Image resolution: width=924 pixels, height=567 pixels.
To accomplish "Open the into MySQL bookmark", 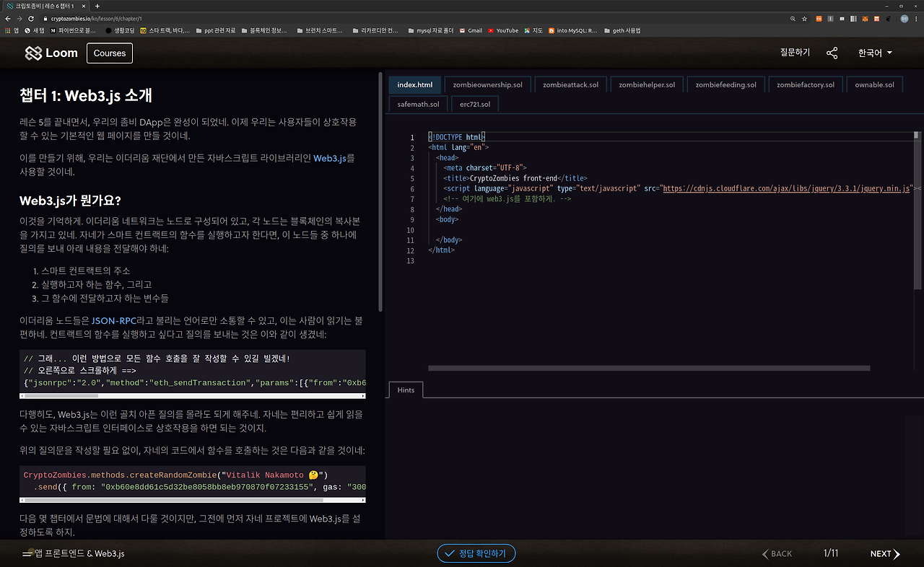I will point(572,30).
